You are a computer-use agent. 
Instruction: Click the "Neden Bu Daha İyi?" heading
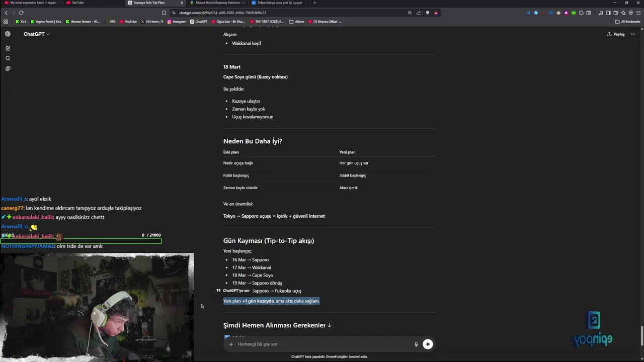pyautogui.click(x=253, y=141)
